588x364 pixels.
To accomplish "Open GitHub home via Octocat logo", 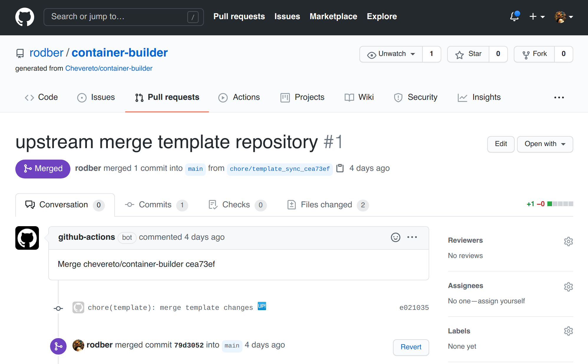I will click(x=25, y=17).
